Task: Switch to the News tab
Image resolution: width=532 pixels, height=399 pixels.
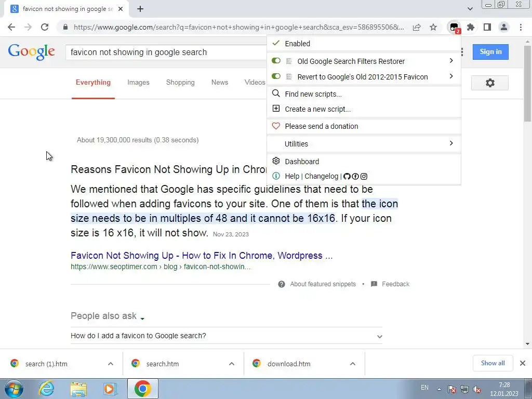Action: 220,83
